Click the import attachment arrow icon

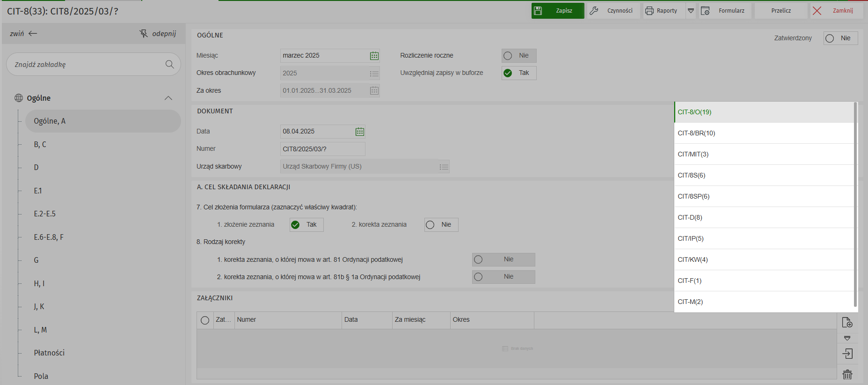[847, 354]
